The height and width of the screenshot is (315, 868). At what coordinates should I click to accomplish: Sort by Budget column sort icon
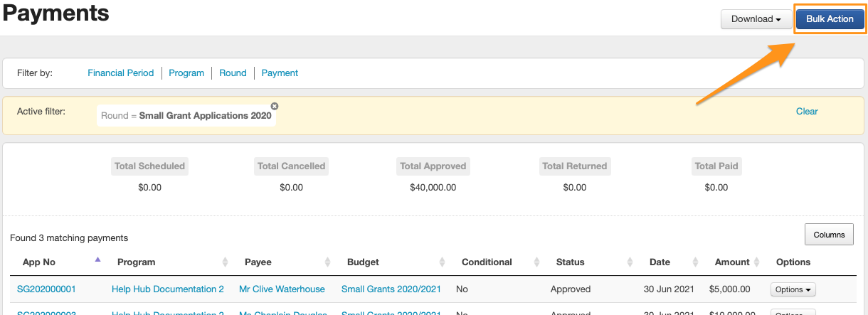(443, 262)
